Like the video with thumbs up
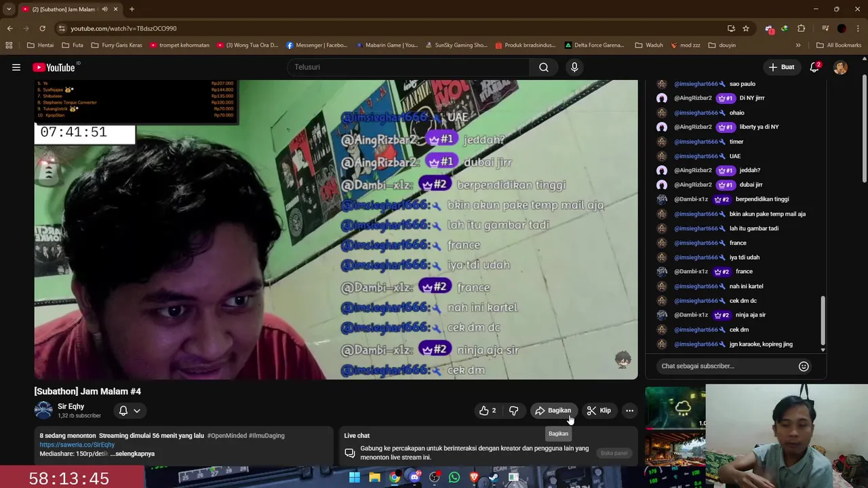Screen dimensions: 868x488 (x=488, y=411)
